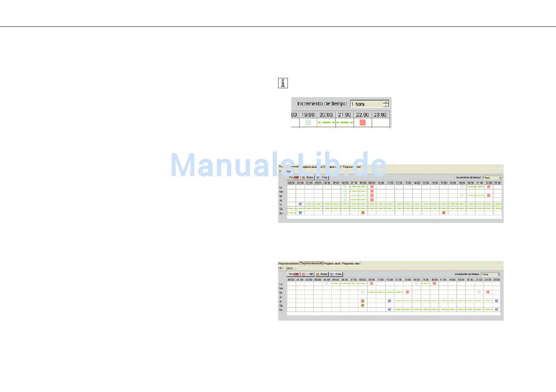The width and height of the screenshot is (556, 392).
Task: Select Do cycle marker at 11:00 in bottom window
Action: 389,310
